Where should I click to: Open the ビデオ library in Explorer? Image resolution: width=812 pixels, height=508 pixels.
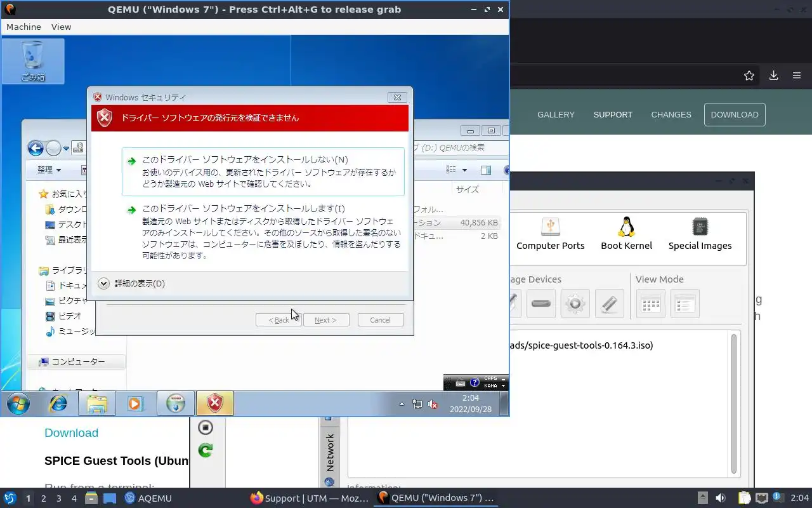click(x=63, y=316)
